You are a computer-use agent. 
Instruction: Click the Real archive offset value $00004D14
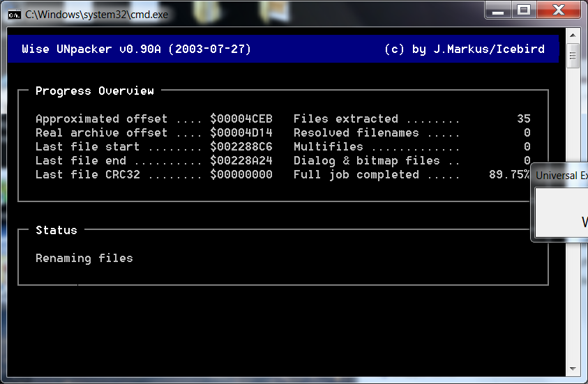(x=241, y=132)
